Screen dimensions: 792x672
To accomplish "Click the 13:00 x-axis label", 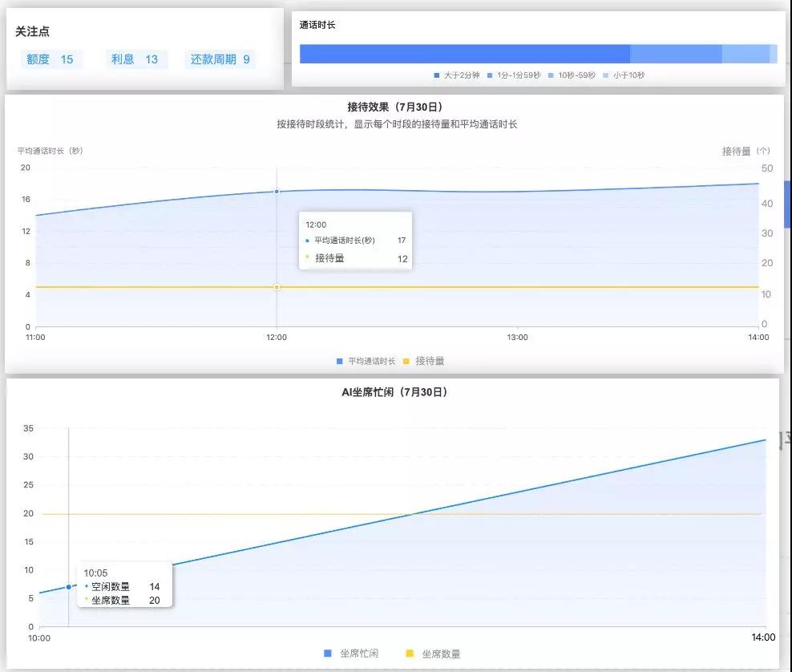I will (x=517, y=337).
